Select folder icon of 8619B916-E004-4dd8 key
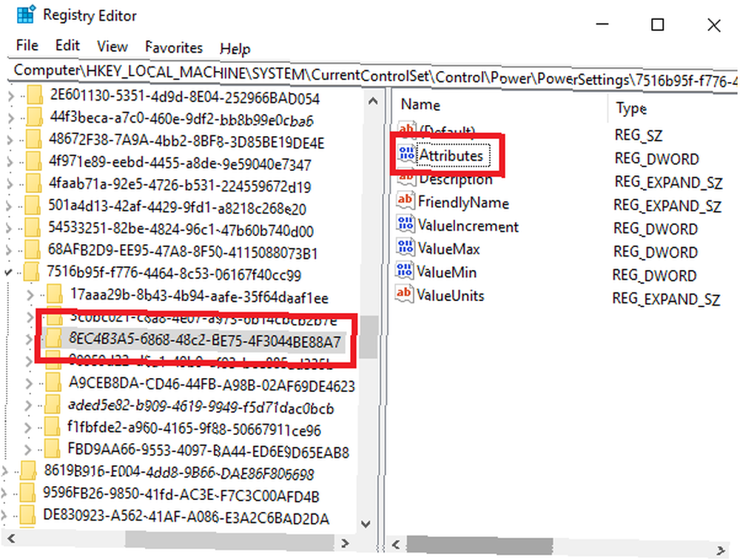 [x=28, y=470]
